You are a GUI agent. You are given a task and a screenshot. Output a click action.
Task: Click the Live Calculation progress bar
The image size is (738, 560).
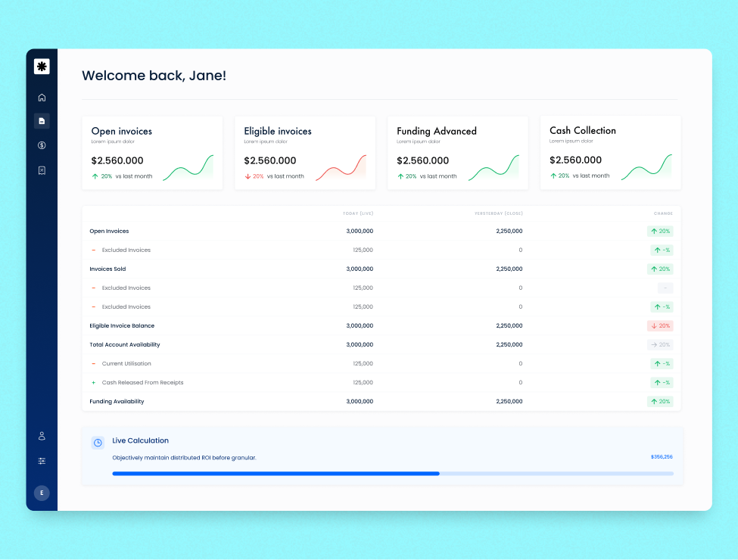tap(393, 474)
